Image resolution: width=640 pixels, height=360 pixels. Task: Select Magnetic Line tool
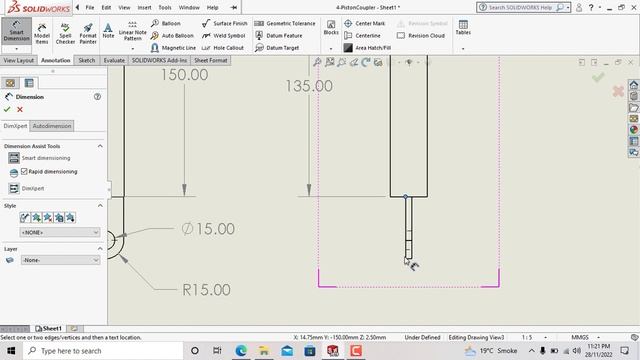pos(173,48)
